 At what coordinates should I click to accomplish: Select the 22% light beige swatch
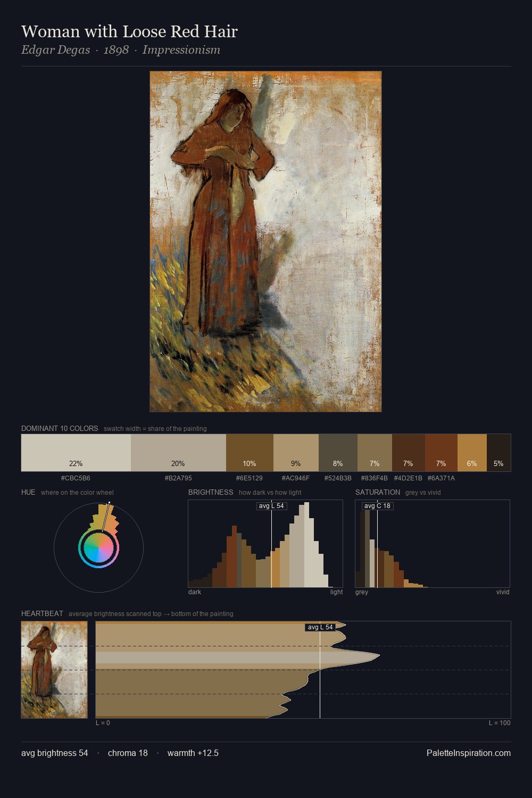(76, 453)
